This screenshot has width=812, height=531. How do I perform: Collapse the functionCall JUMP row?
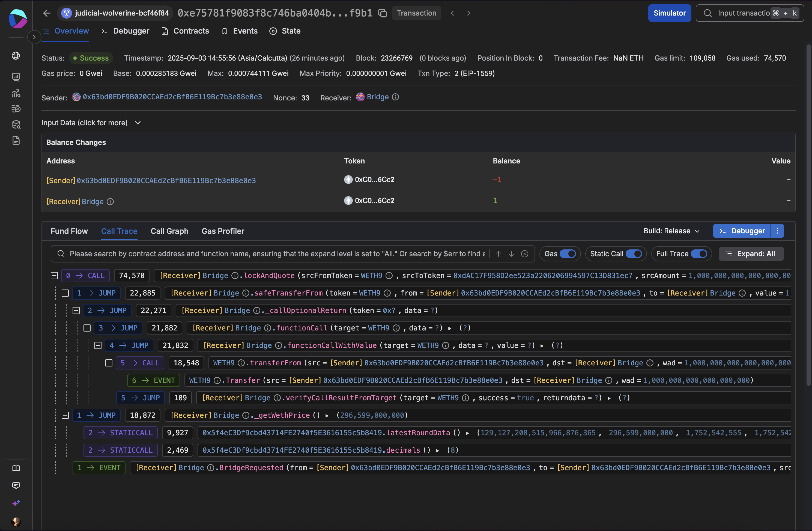(x=87, y=328)
